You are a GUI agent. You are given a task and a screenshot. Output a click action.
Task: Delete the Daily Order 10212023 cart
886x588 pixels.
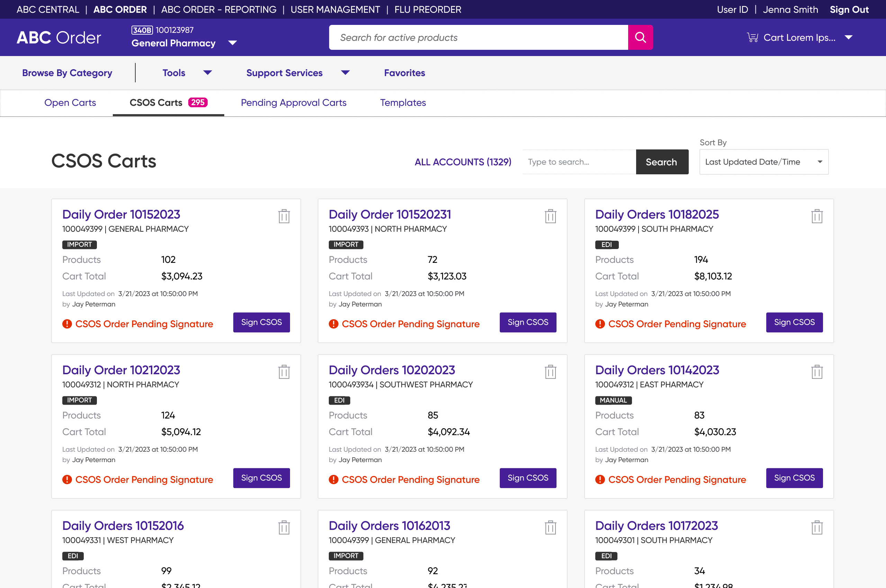click(284, 371)
